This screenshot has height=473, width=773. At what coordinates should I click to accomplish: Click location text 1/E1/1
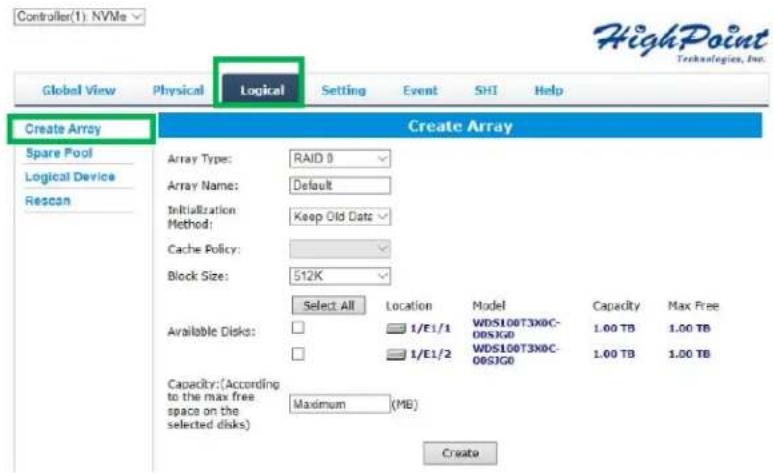click(430, 328)
